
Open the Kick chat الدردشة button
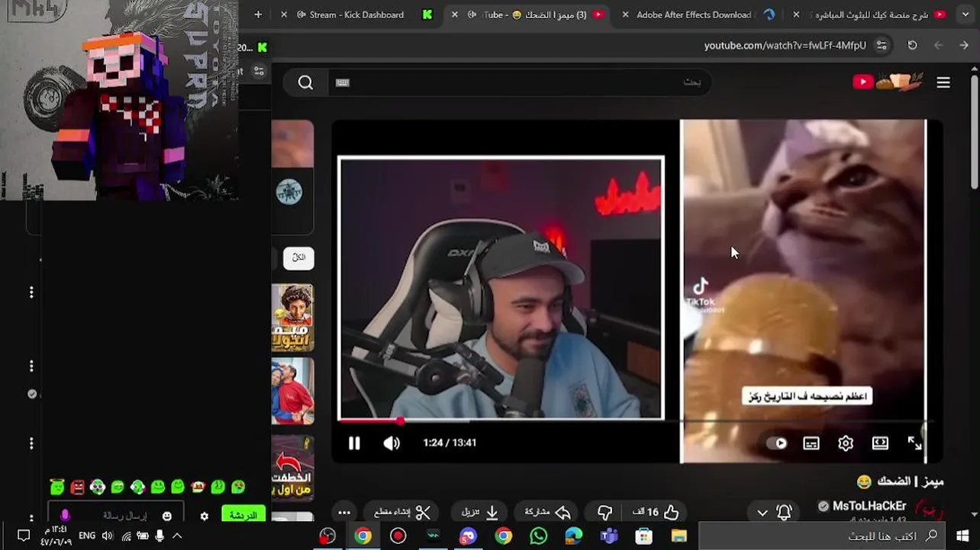pos(243,515)
